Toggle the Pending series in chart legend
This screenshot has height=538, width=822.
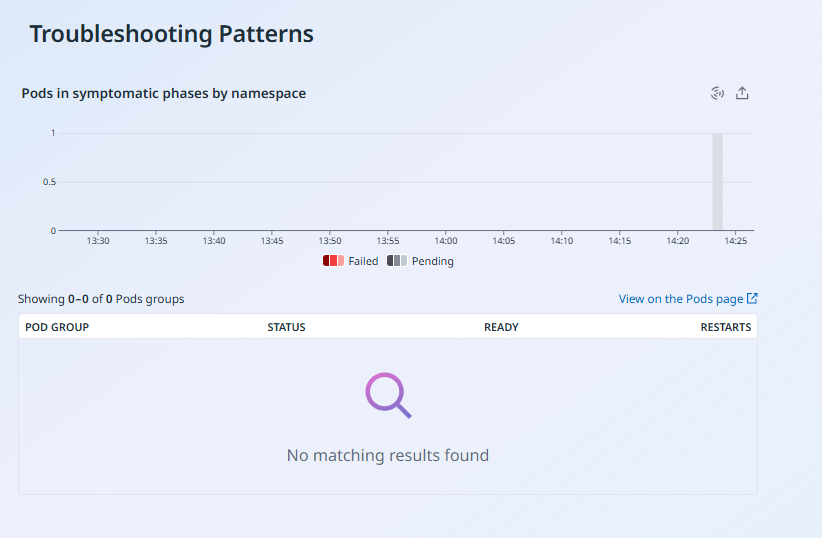coord(432,261)
